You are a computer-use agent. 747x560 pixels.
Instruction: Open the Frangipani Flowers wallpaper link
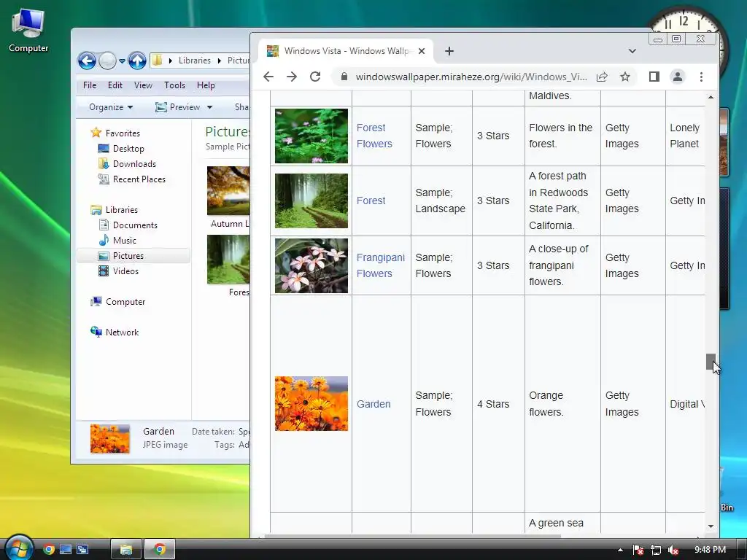pos(381,265)
